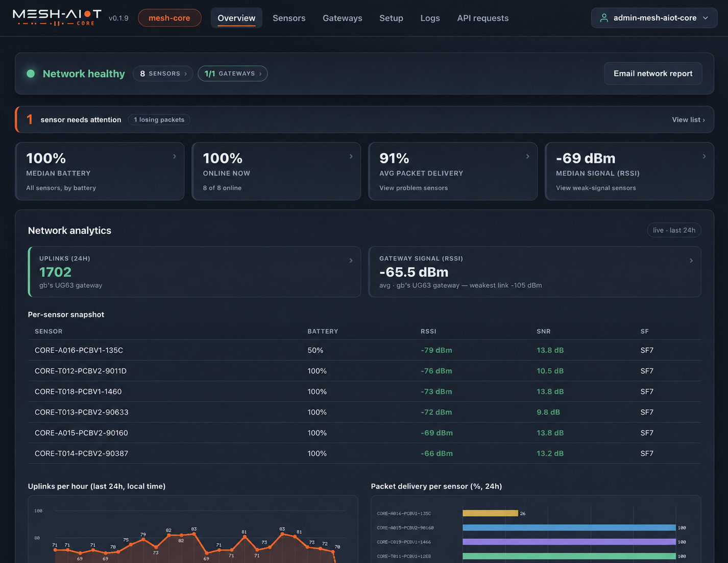Click the -79 dBm RSSI value
This screenshot has height=563, width=728.
click(436, 350)
